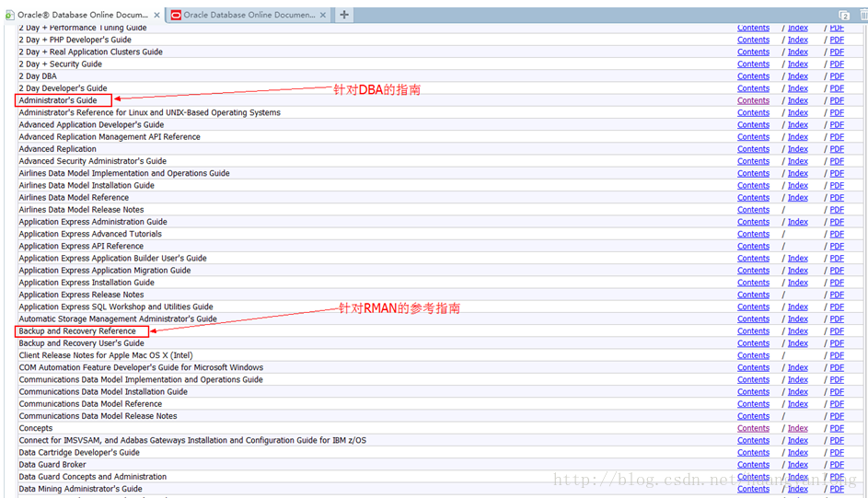Click Communications Data Model Installation Guide title
Image resolution: width=868 pixels, height=498 pixels.
click(103, 392)
